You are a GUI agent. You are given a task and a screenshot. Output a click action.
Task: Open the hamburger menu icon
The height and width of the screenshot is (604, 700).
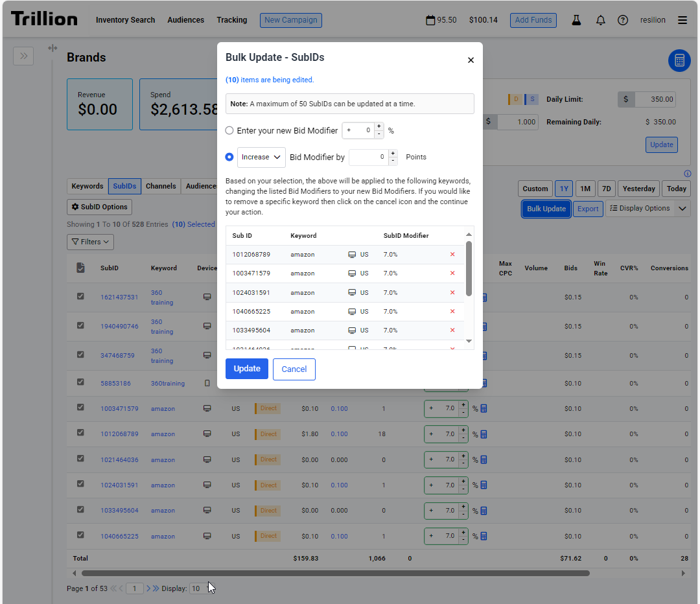point(682,20)
